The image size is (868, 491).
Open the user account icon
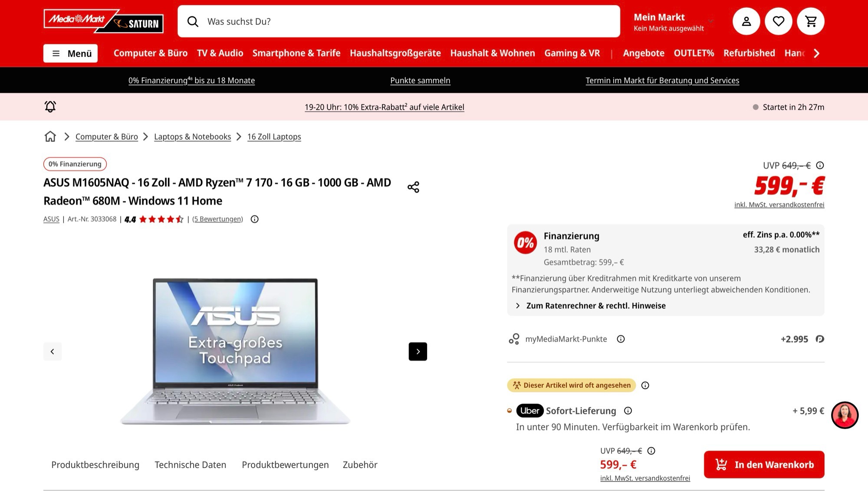pyautogui.click(x=746, y=21)
